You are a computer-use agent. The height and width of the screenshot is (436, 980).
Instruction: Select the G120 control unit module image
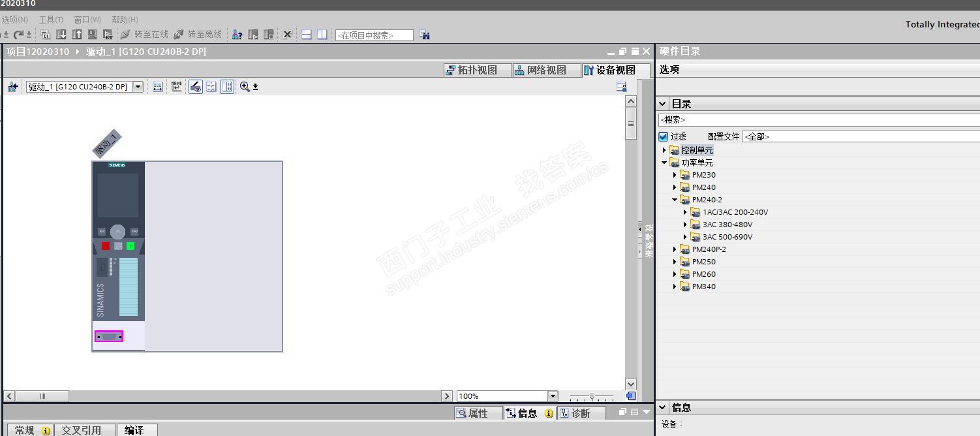click(x=118, y=256)
